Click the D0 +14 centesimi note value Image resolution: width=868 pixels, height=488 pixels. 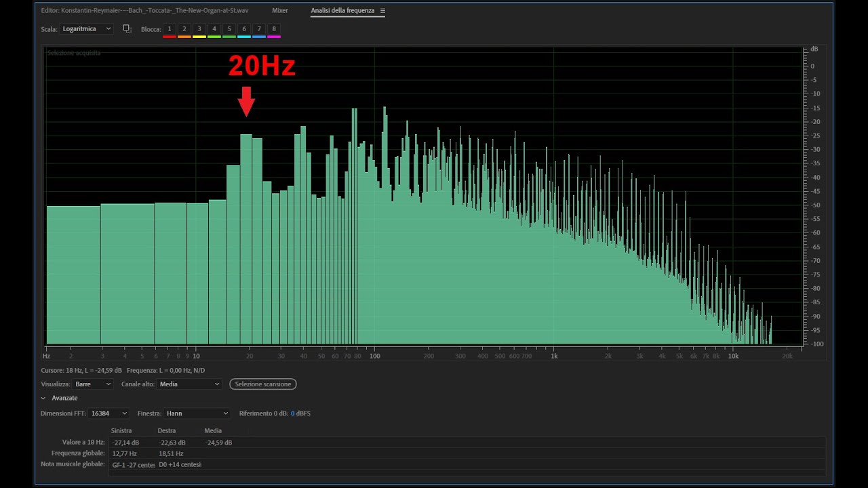tap(180, 465)
